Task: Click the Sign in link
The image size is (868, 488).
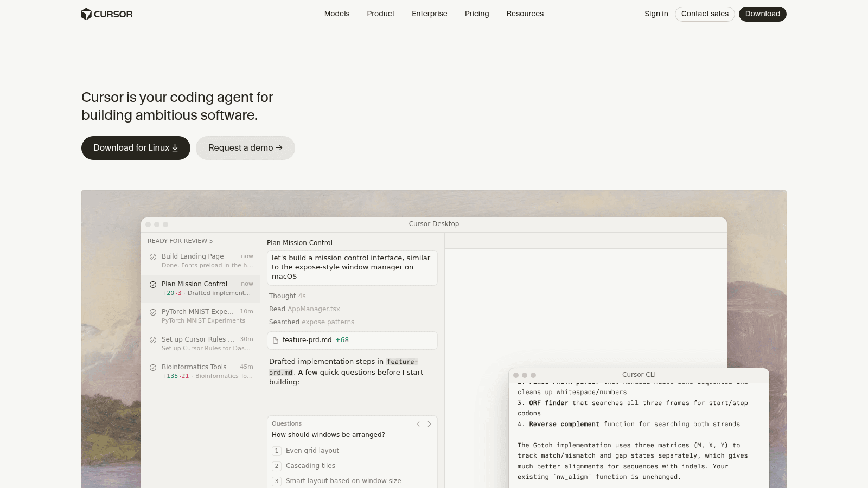Action: pyautogui.click(x=656, y=14)
